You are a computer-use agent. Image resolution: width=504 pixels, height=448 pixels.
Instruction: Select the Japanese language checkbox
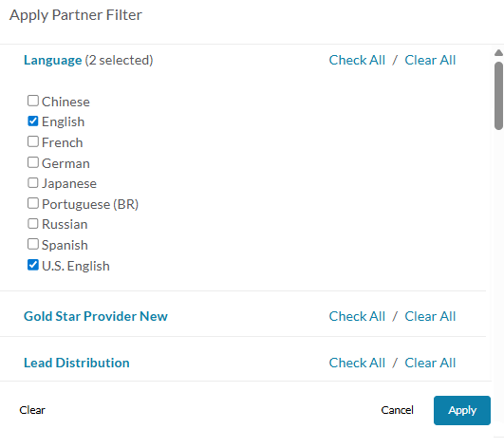[33, 183]
